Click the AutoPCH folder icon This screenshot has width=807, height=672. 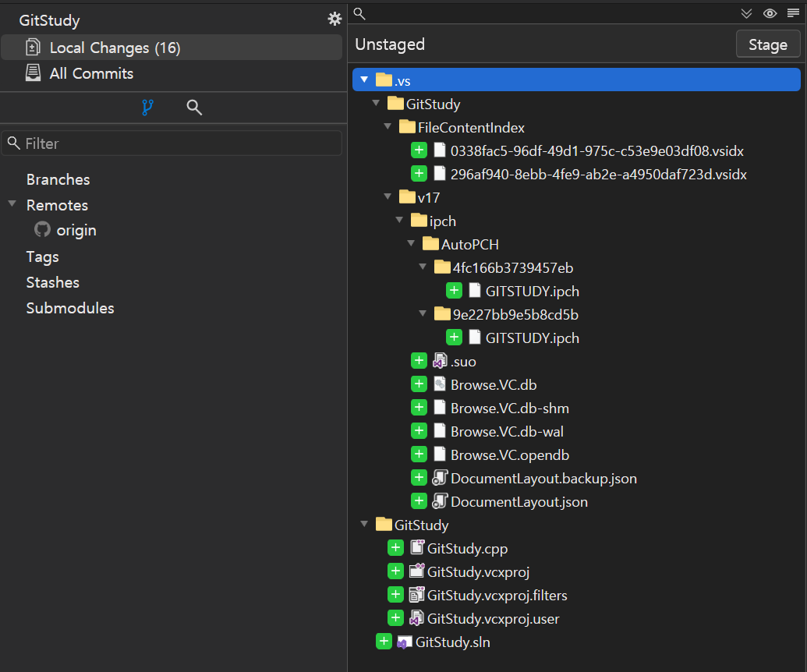(430, 243)
